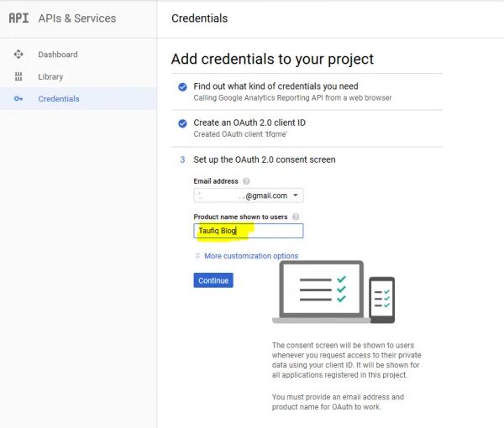Click the Credentials key icon

pos(18,99)
